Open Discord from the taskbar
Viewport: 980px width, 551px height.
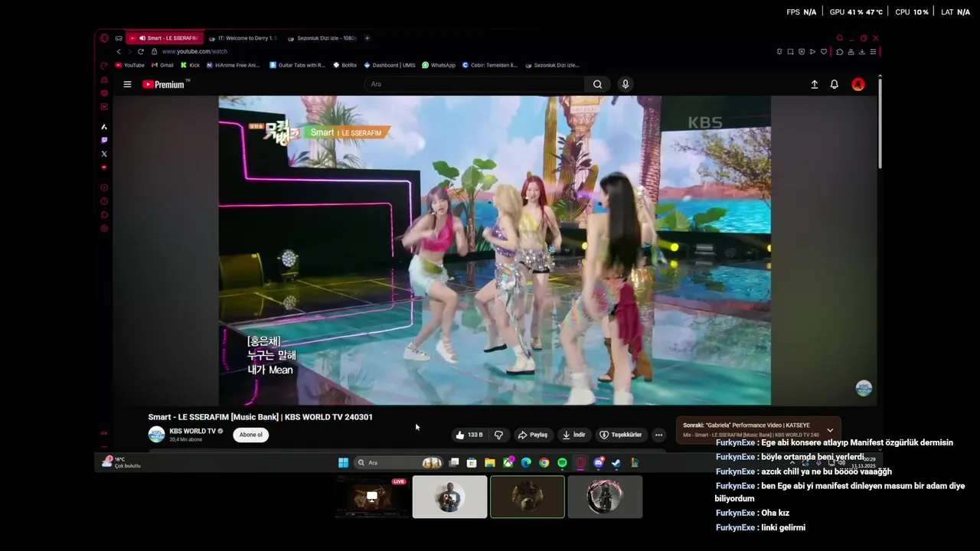(599, 462)
